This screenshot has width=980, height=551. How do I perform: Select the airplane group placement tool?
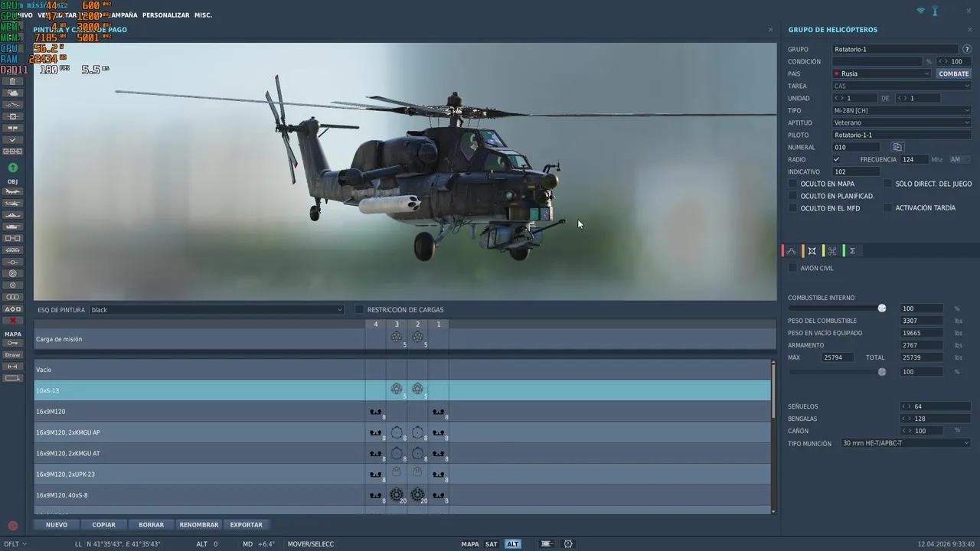[x=12, y=191]
